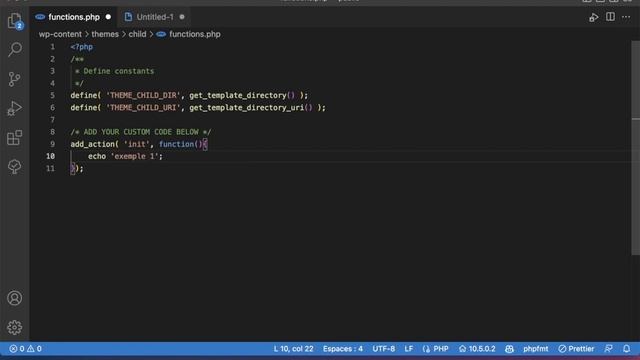
Task: Open the Source Control view
Action: coord(15,79)
